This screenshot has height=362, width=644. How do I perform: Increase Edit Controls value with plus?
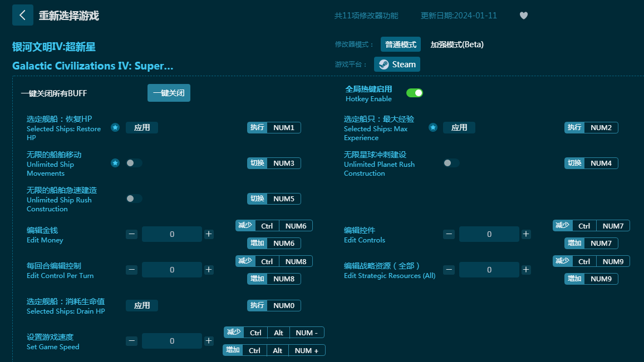point(526,234)
